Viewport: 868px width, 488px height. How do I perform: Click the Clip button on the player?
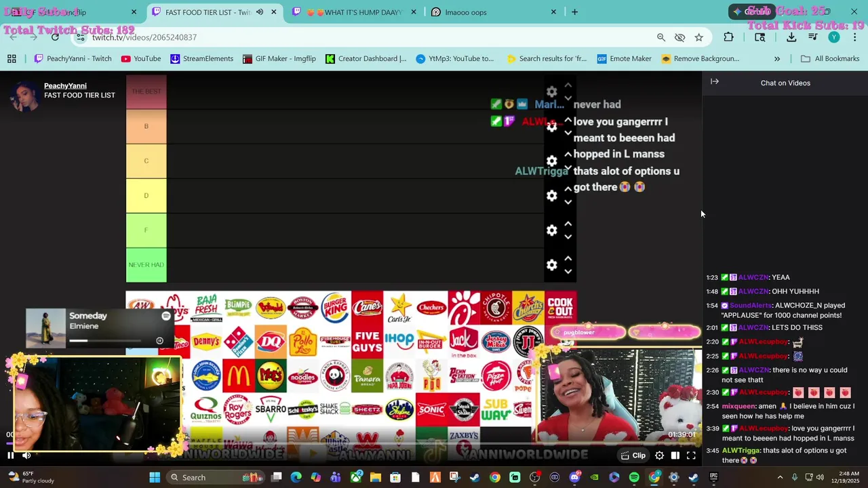point(633,455)
